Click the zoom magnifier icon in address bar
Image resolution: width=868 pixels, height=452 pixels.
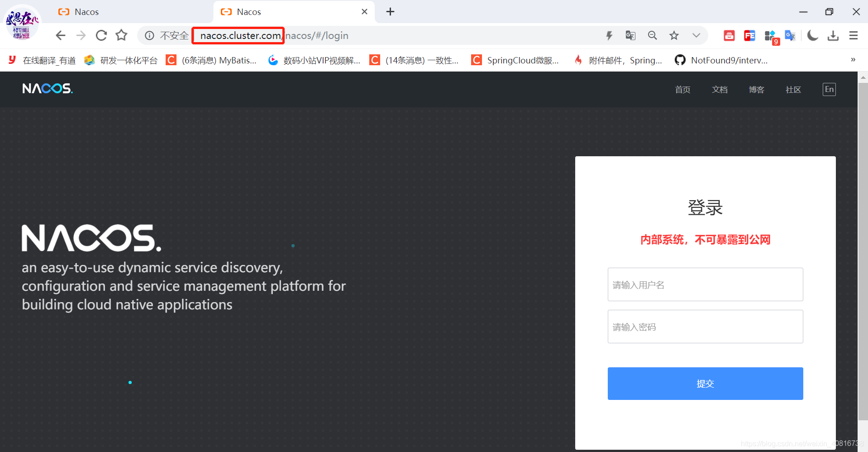click(652, 35)
